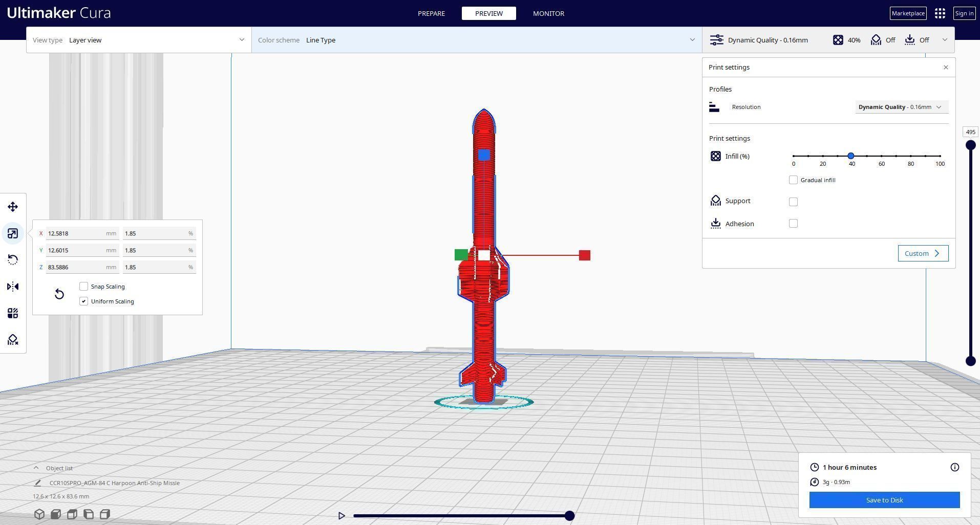Click the red X-axis scale handle
980x525 pixels.
click(x=585, y=255)
